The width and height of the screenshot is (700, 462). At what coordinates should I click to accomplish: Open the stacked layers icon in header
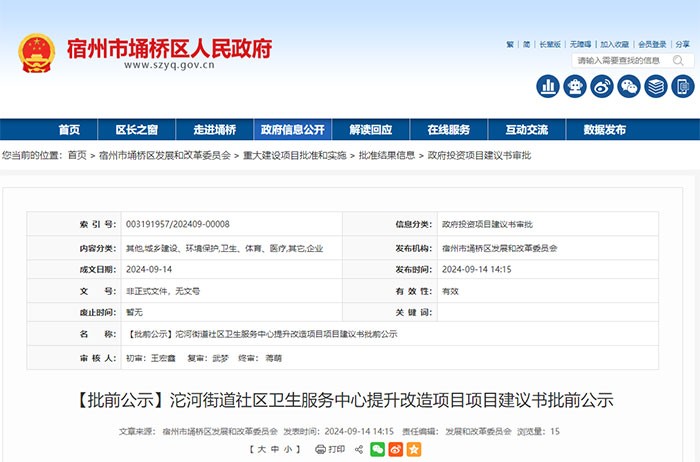[x=656, y=86]
